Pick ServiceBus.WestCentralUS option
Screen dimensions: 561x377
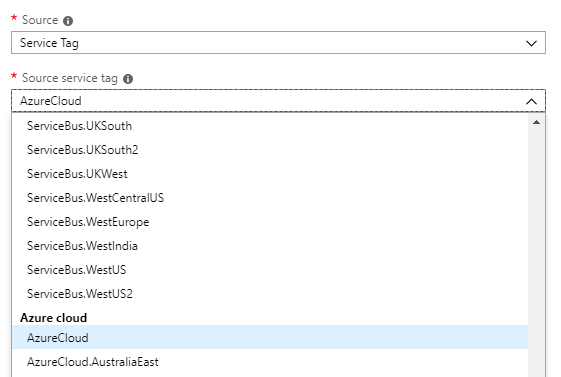pos(270,198)
